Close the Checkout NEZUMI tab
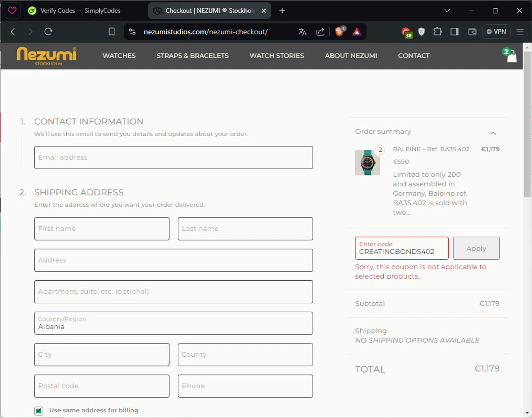 (264, 11)
